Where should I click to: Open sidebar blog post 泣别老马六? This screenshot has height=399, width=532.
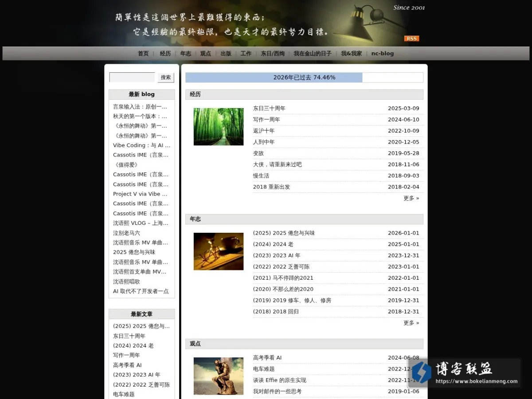click(x=126, y=233)
